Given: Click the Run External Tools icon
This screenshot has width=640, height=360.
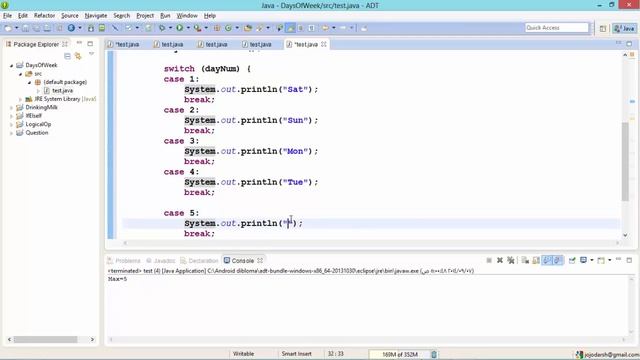Looking at the screenshot, I should 198,28.
